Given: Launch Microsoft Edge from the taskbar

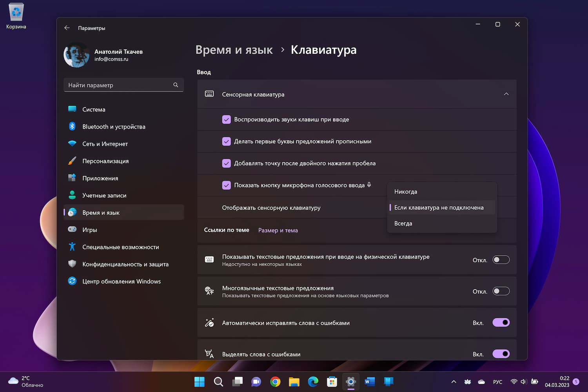Looking at the screenshot, I should (x=313, y=381).
